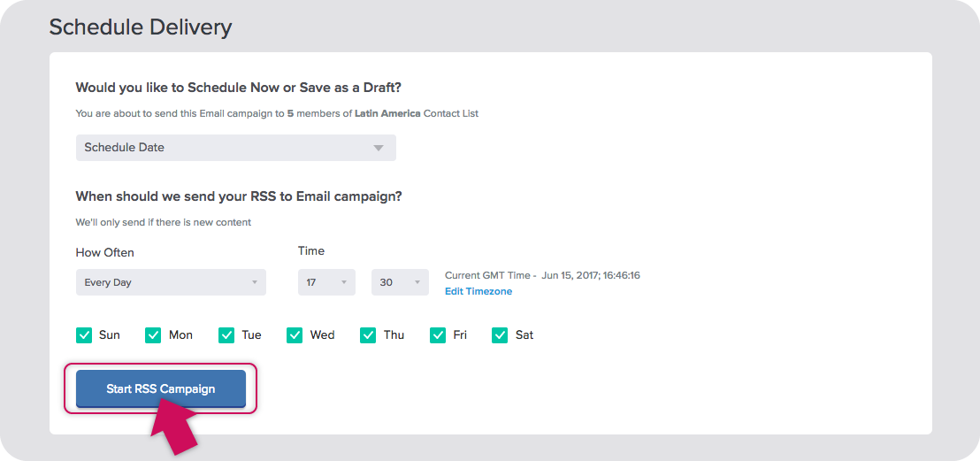Disable the Fri checkbox
Image resolution: width=980 pixels, height=461 pixels.
(x=438, y=335)
